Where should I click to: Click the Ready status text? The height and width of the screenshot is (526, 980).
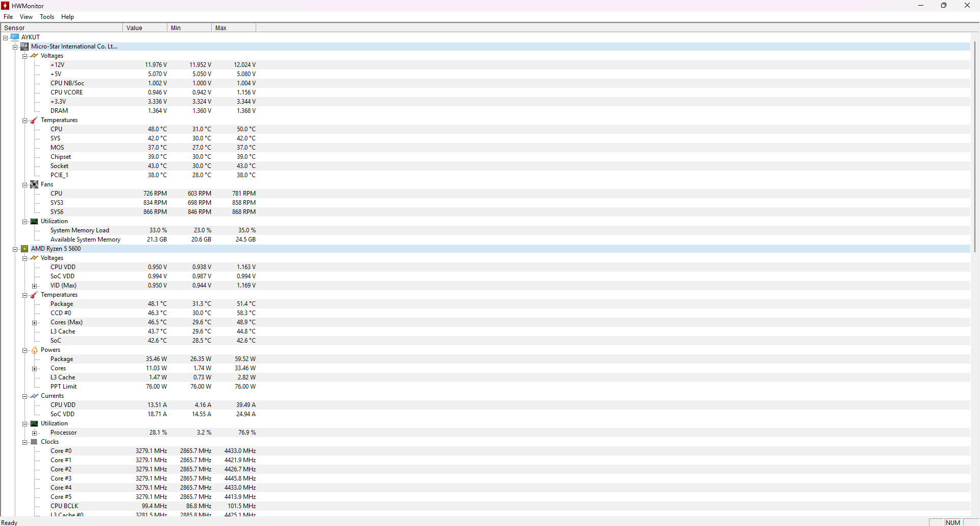point(10,522)
